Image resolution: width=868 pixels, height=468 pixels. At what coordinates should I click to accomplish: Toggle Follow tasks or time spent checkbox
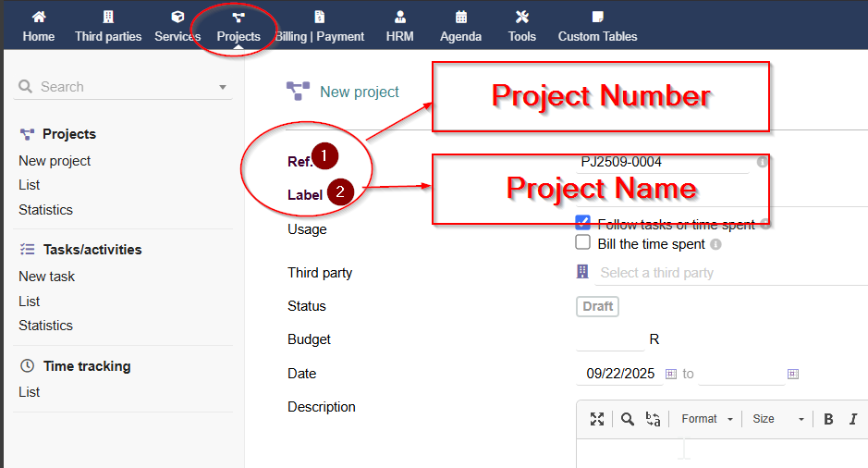583,223
